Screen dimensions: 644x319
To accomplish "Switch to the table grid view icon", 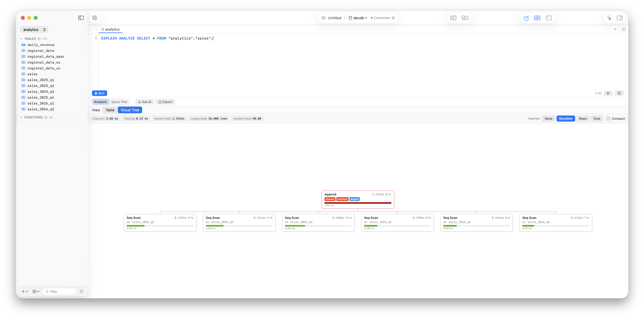I will tap(537, 18).
